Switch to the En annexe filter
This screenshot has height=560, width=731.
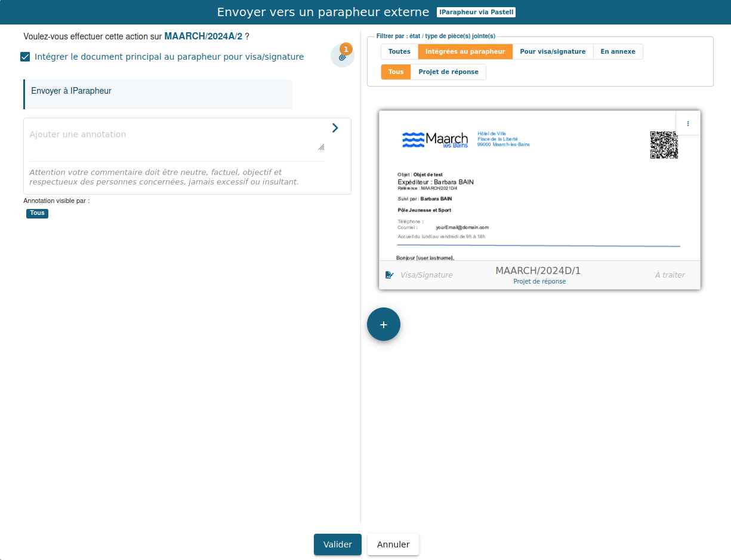tap(618, 52)
